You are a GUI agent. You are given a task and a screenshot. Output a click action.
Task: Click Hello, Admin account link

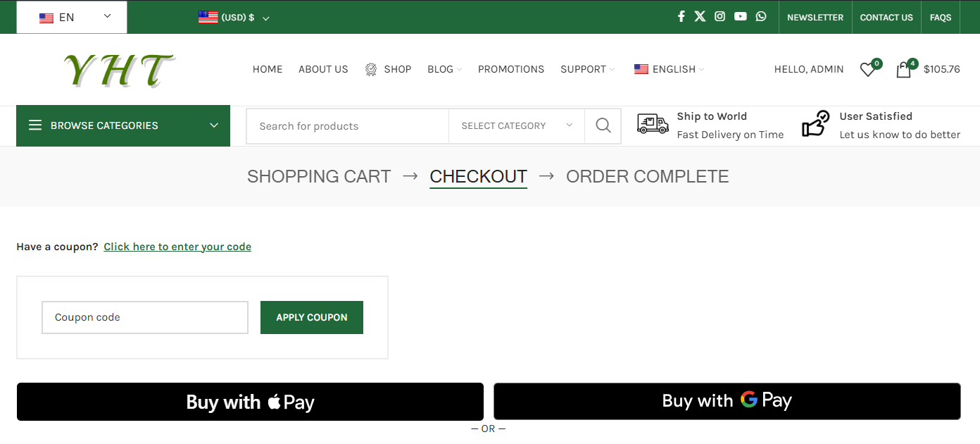pyautogui.click(x=809, y=69)
